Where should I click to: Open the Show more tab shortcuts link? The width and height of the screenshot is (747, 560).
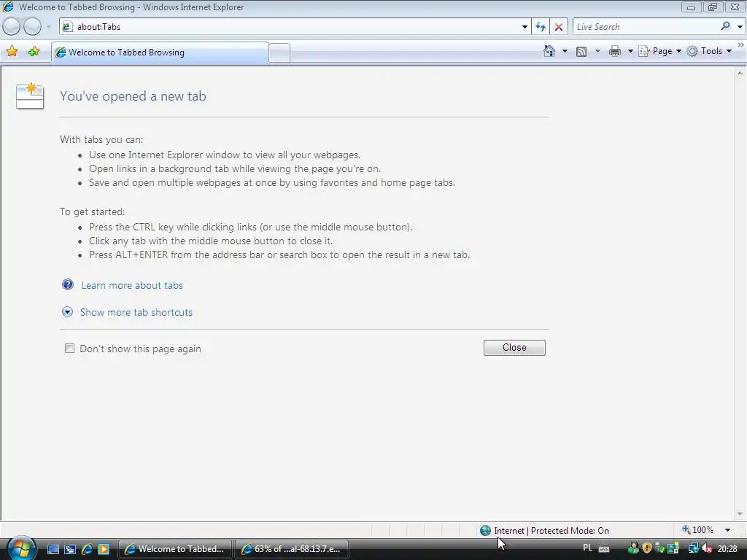136,312
